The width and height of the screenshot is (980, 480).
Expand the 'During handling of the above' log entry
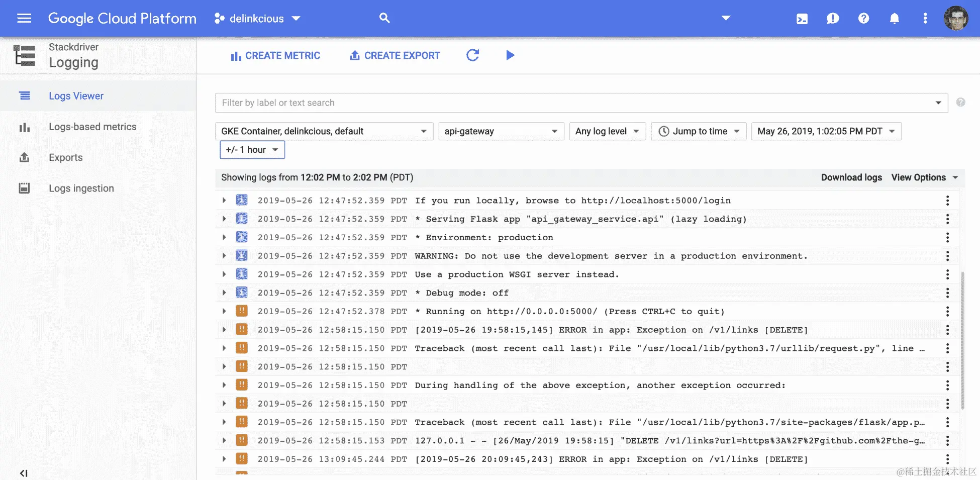click(x=224, y=385)
